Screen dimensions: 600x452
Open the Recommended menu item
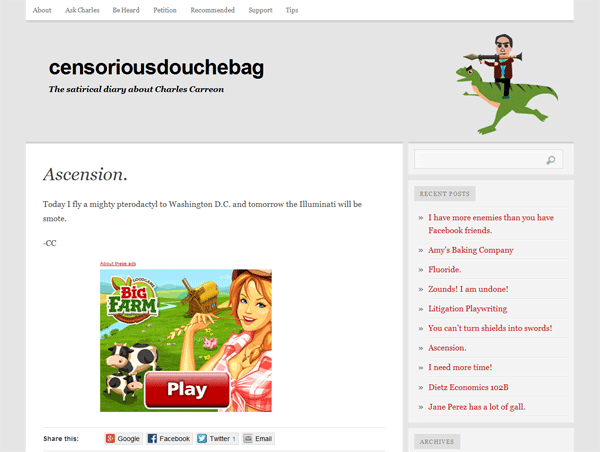pyautogui.click(x=213, y=10)
